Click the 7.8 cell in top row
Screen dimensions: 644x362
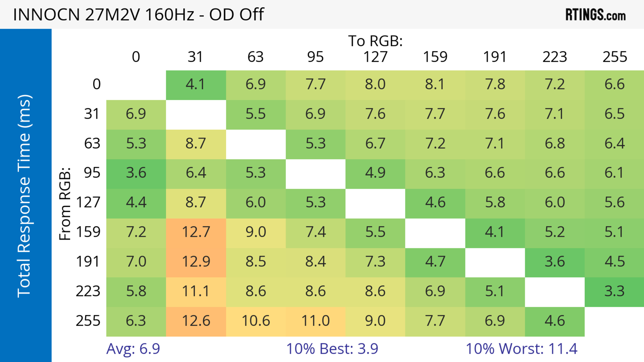pyautogui.click(x=495, y=84)
